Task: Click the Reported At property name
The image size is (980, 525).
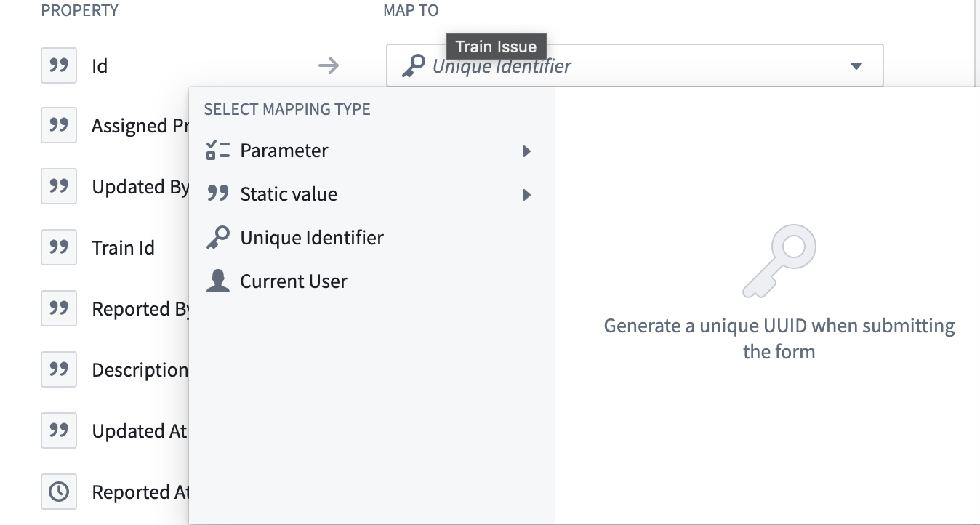Action: (x=140, y=492)
